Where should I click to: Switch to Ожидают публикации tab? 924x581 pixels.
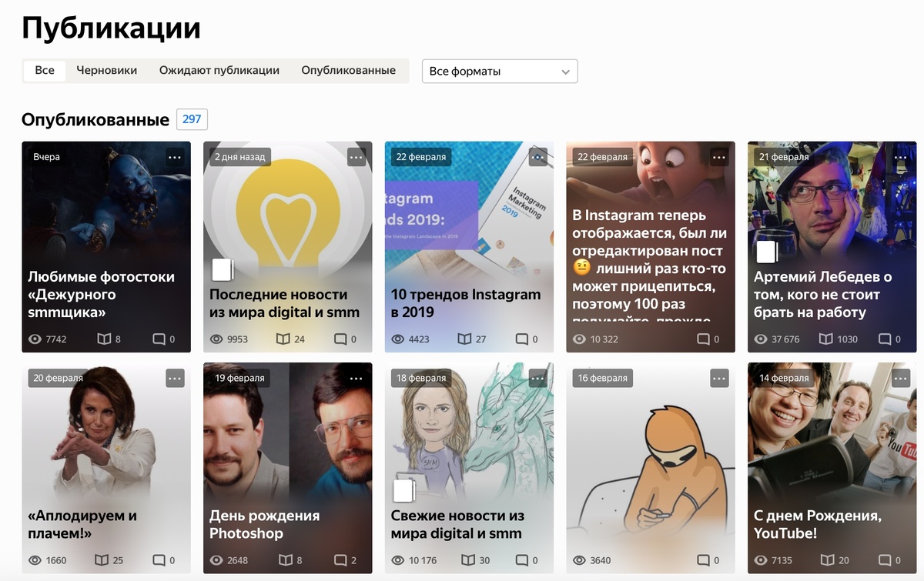[x=219, y=70]
